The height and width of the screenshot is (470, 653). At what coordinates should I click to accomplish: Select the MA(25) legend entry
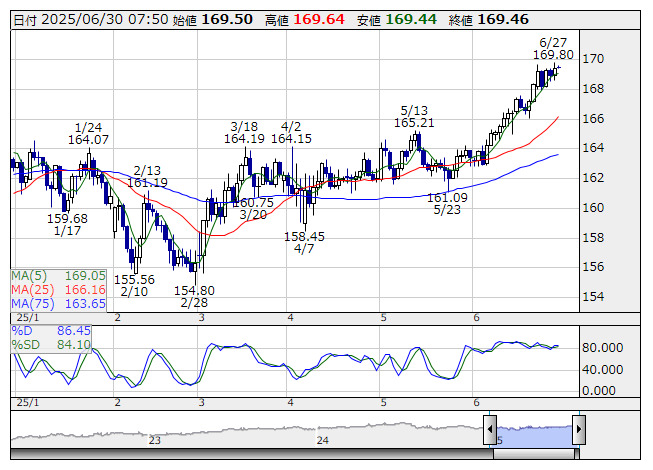coord(59,289)
